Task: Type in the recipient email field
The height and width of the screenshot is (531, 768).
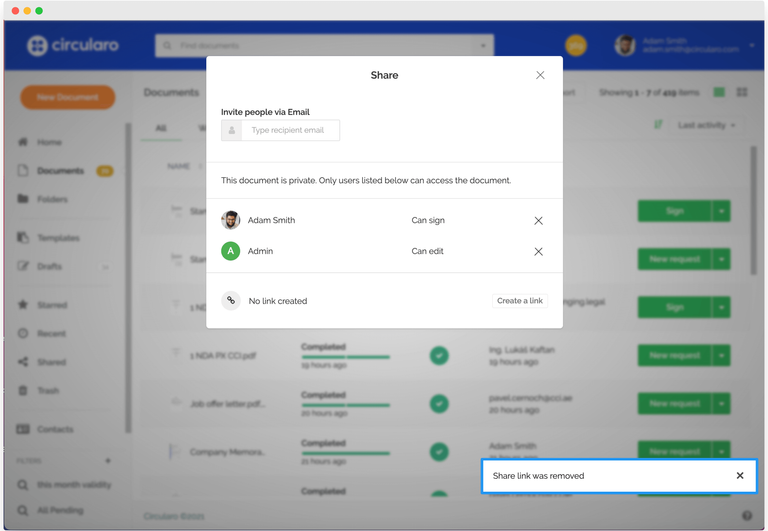Action: [x=290, y=130]
